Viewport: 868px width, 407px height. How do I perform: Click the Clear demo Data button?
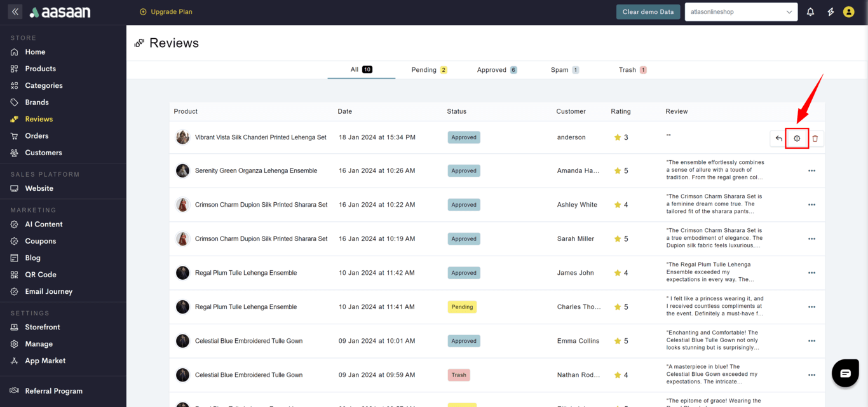pos(648,12)
